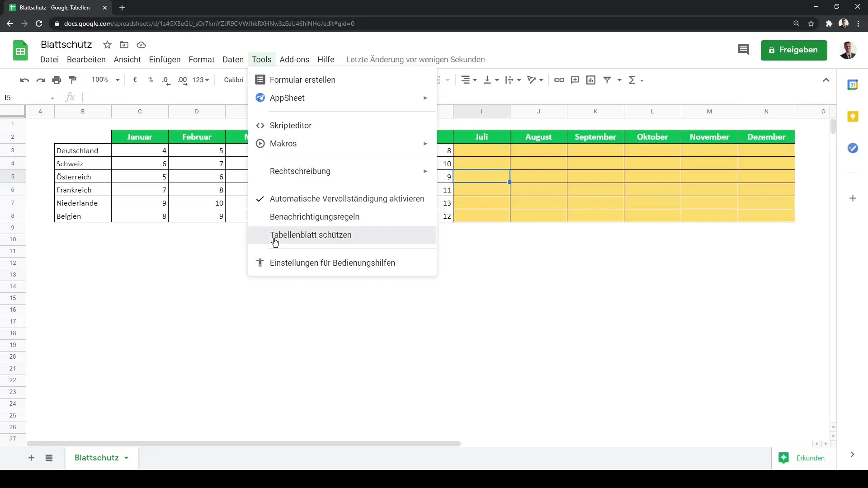Open Google Keep side panel icon
This screenshot has height=488, width=868.
point(853,117)
